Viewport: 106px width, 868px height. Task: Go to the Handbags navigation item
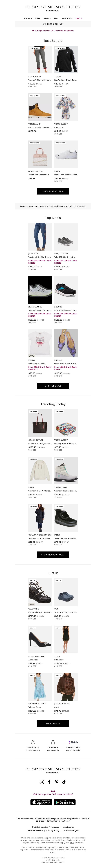pyautogui.click(x=67, y=18)
